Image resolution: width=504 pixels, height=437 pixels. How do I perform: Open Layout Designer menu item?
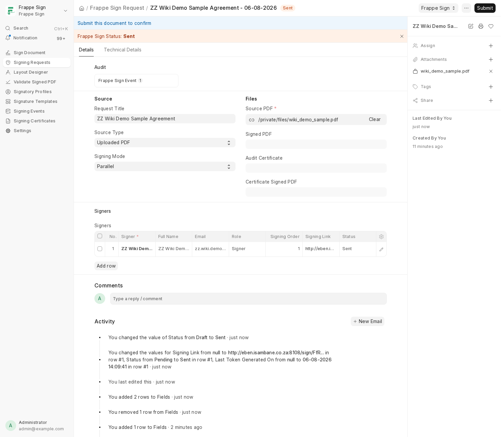tap(37, 72)
